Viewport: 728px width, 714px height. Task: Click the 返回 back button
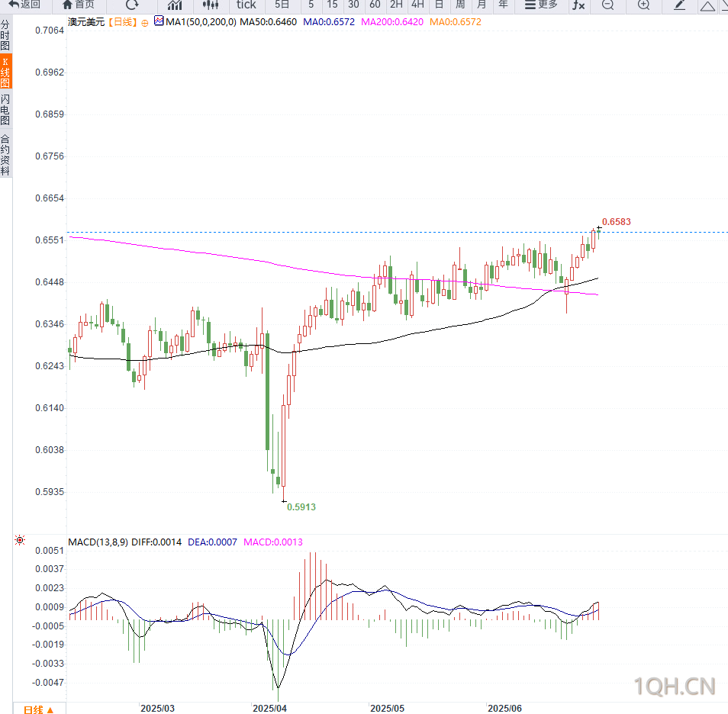tap(24, 5)
